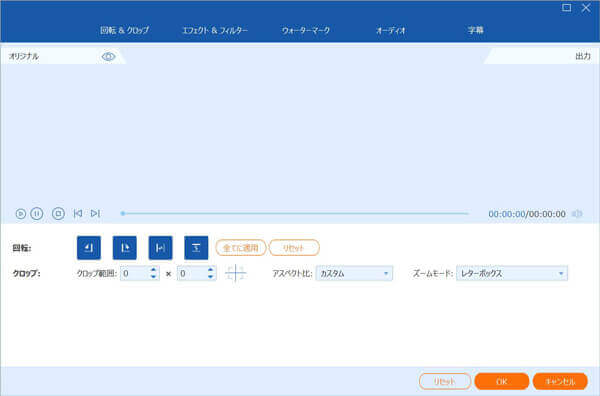Viewport: 600px width, 396px height.
Task: Rotate video 90 degrees right
Action: (x=125, y=248)
